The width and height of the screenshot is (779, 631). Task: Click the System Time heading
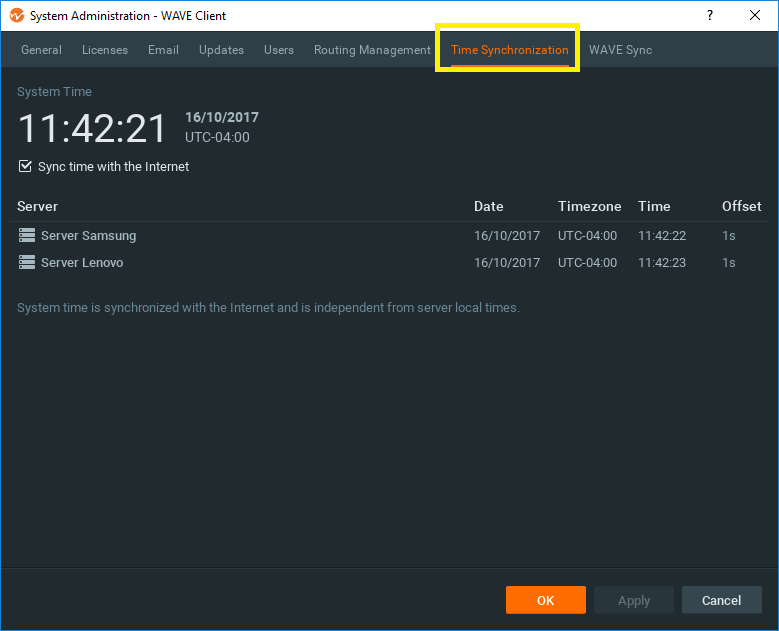(x=54, y=91)
